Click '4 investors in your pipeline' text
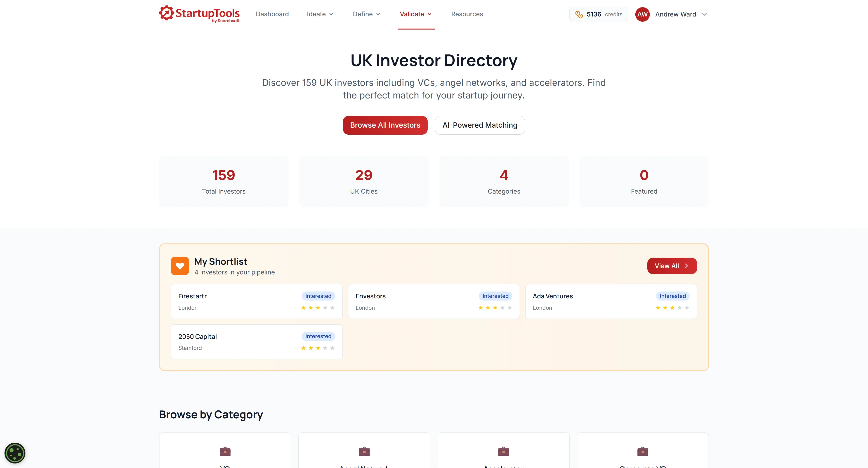The height and width of the screenshot is (468, 868). 235,272
